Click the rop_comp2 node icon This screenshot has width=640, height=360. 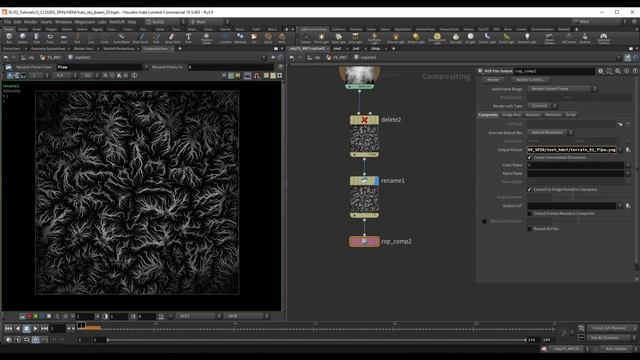(364, 241)
